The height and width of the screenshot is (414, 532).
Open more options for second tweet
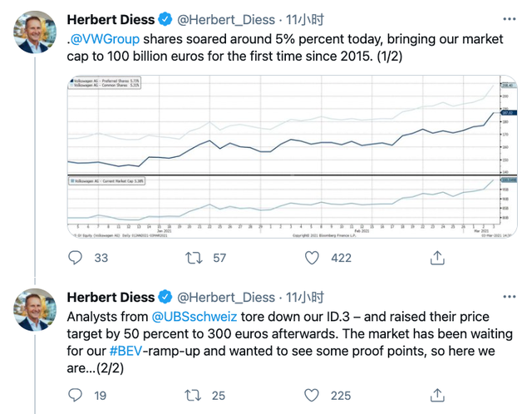508,297
